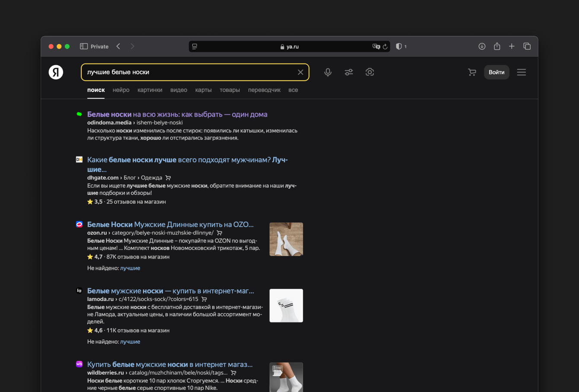Click the Войти login button
This screenshot has width=579, height=392.
[x=496, y=72]
